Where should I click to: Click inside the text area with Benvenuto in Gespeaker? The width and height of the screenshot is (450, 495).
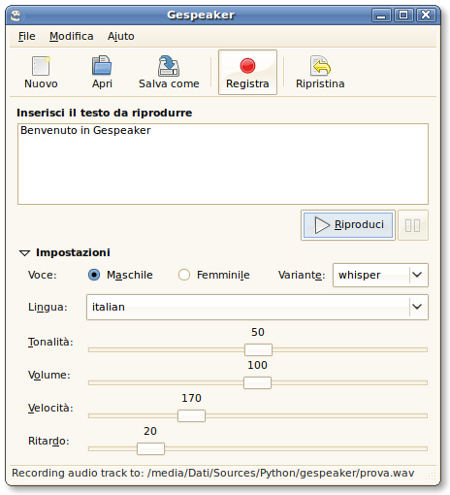[223, 164]
